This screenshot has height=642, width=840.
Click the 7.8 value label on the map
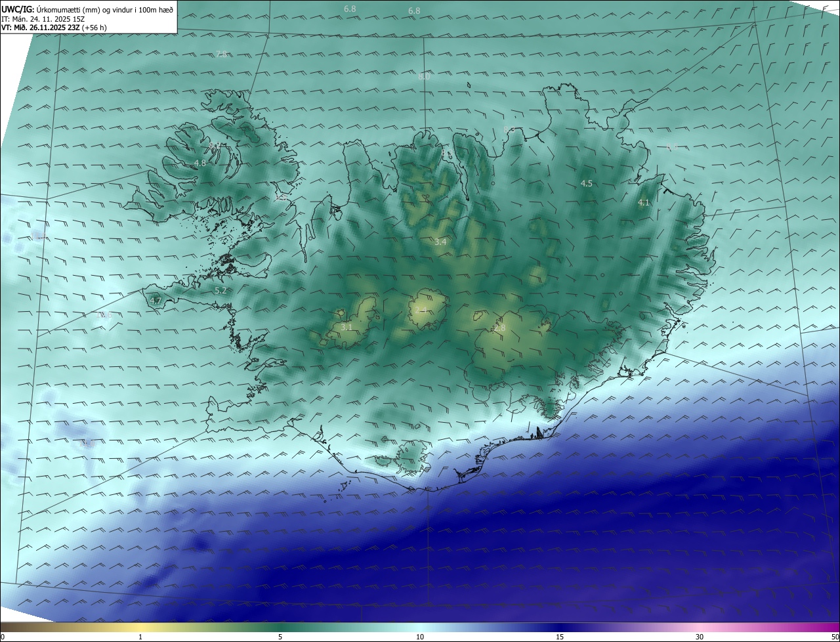[x=222, y=54]
